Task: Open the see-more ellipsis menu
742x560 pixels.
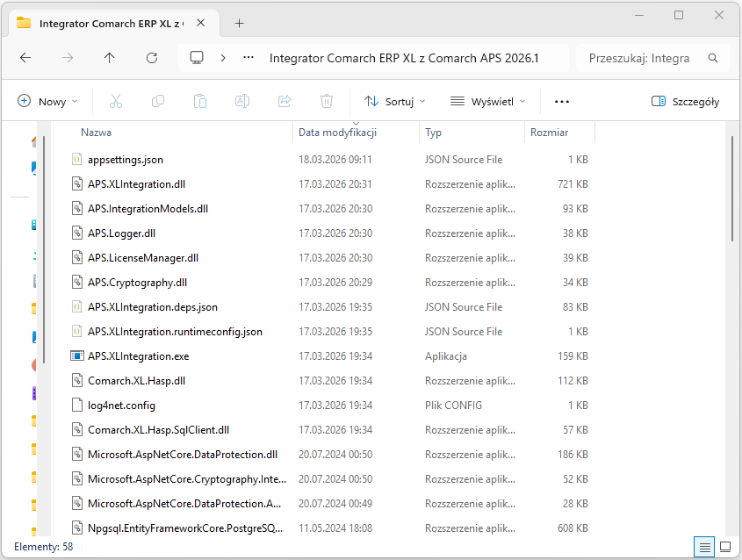Action: (561, 101)
